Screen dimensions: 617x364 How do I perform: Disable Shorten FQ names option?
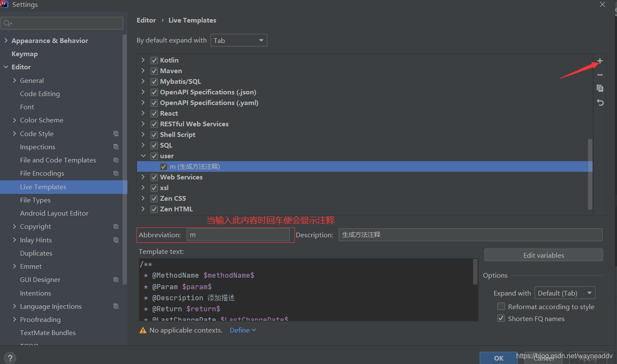click(501, 318)
